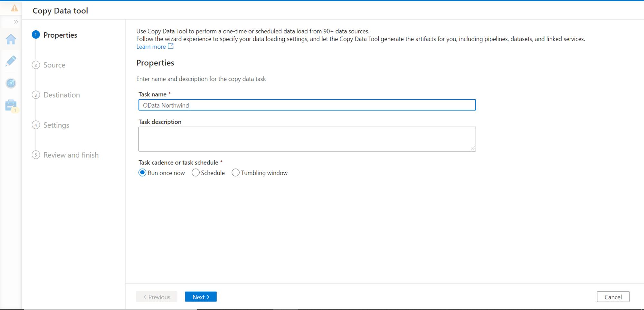Expand the left sidebar with double chevron
Image resolution: width=644 pixels, height=310 pixels.
coord(16,22)
